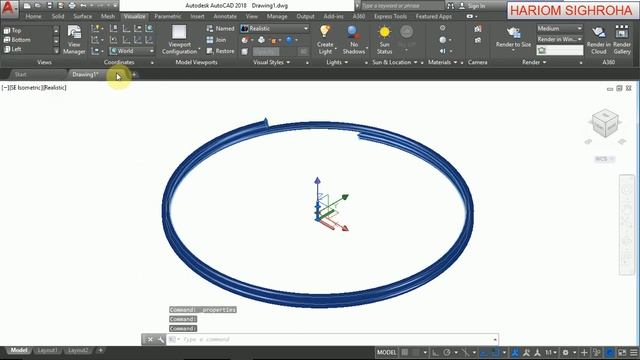Click the Join viewports button

tap(216, 40)
